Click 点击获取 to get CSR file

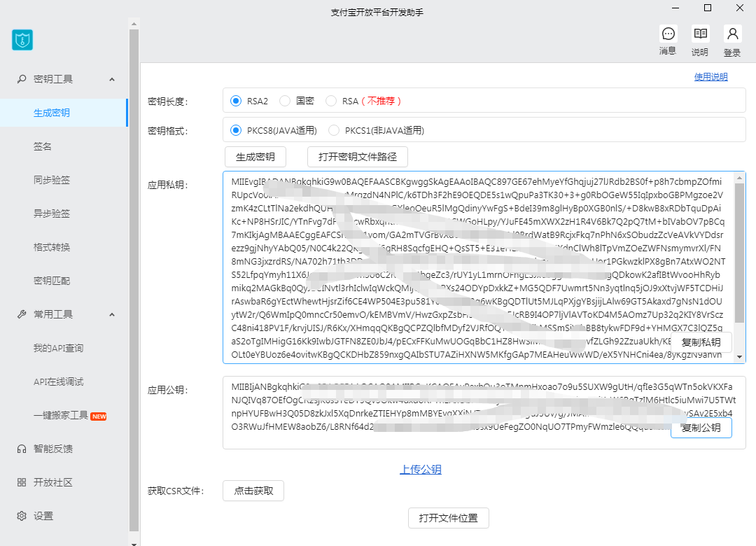tap(253, 491)
